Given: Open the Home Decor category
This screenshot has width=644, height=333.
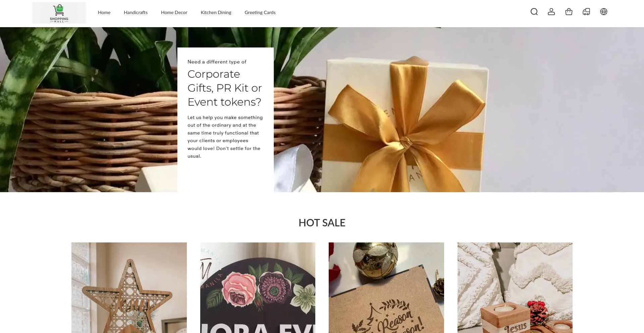Looking at the screenshot, I should tap(174, 12).
